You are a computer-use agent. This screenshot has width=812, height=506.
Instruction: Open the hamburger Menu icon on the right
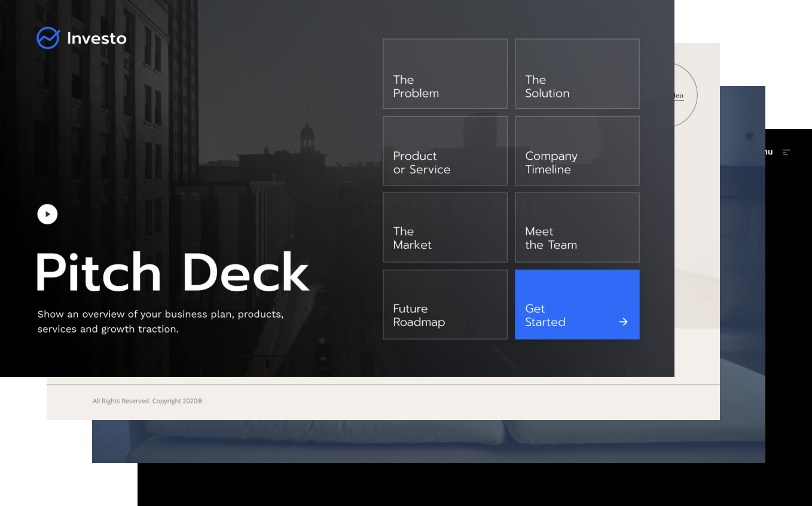787,152
